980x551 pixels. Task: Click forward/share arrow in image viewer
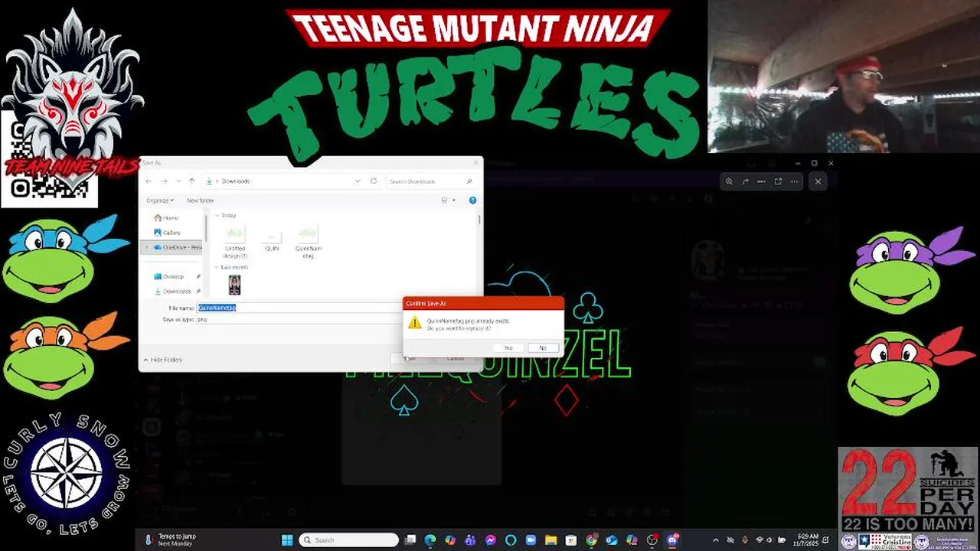click(x=745, y=181)
